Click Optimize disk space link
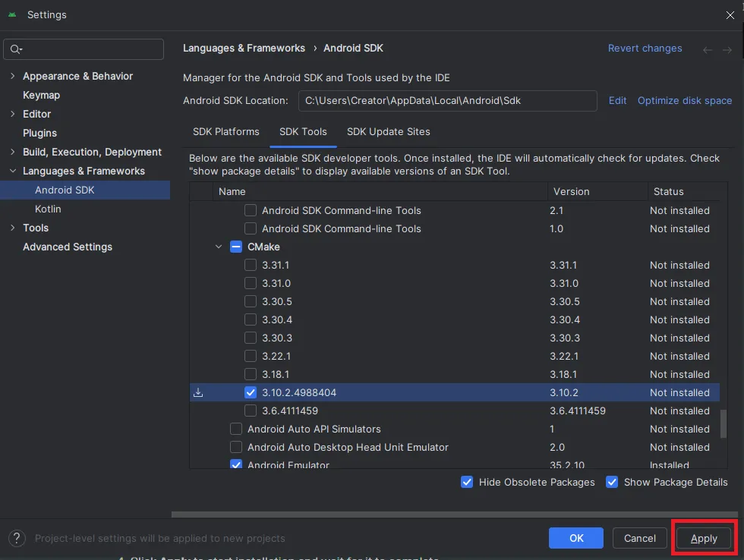744x560 pixels. tap(685, 100)
